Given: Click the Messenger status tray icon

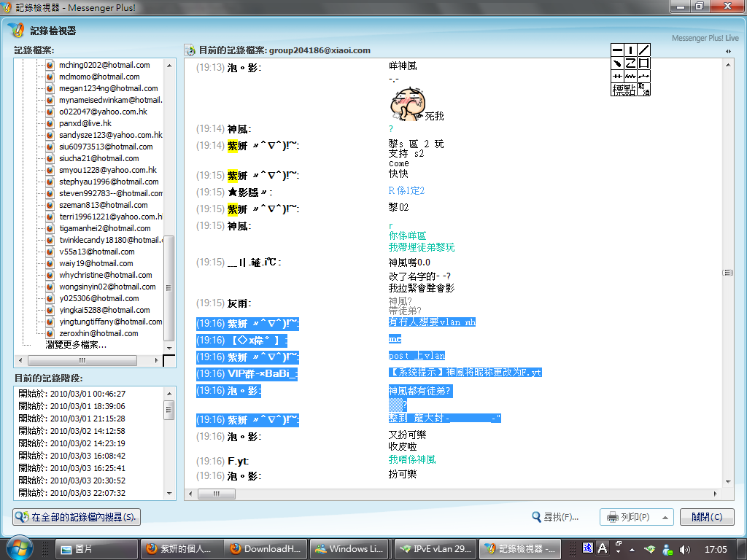Looking at the screenshot, I should tap(668, 549).
